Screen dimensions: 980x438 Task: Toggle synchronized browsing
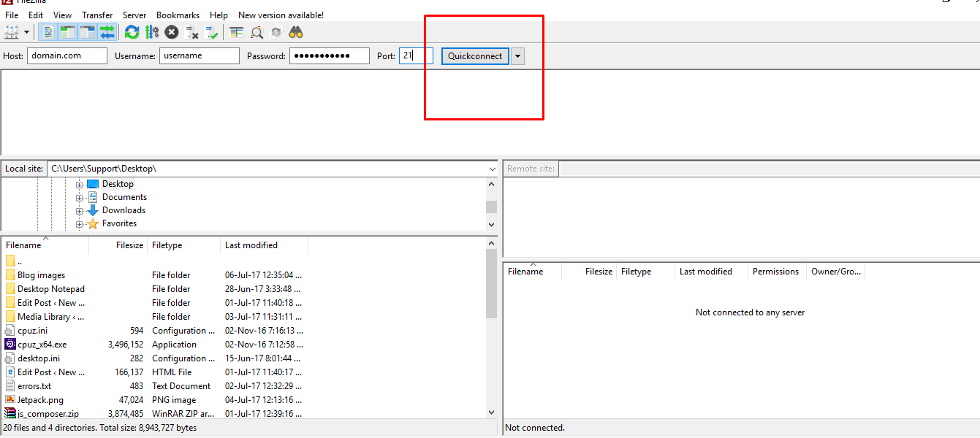[276, 32]
